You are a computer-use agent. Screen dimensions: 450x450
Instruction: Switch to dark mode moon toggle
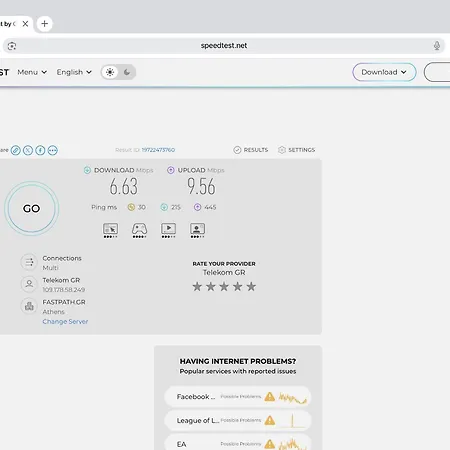tap(127, 72)
